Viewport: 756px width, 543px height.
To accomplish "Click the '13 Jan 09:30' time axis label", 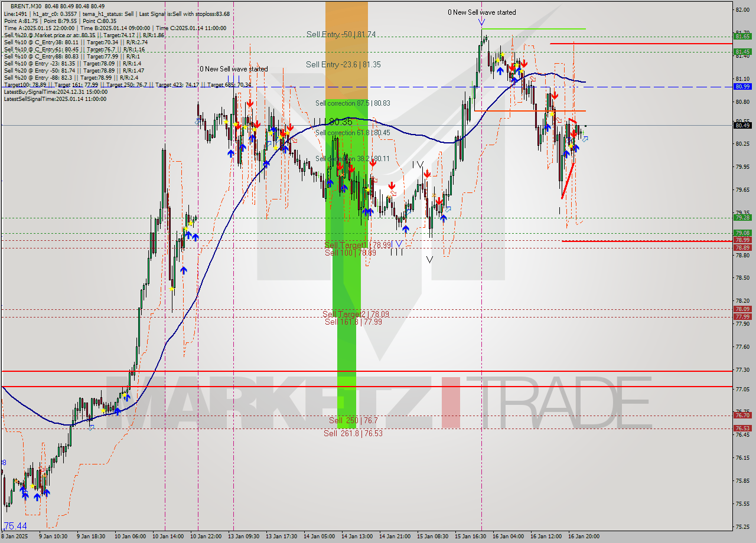I will point(245,537).
